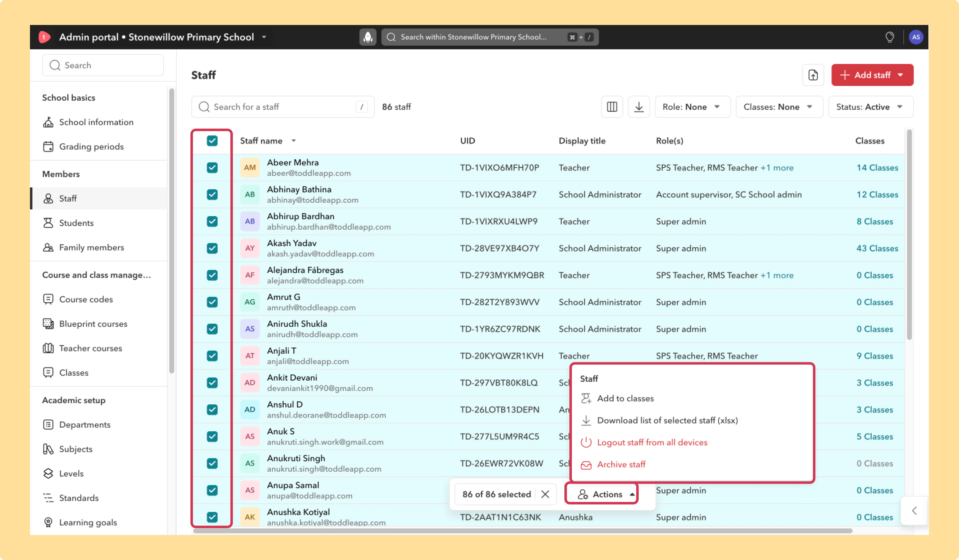Clear selection with the X icon
The image size is (959, 560).
(x=545, y=494)
